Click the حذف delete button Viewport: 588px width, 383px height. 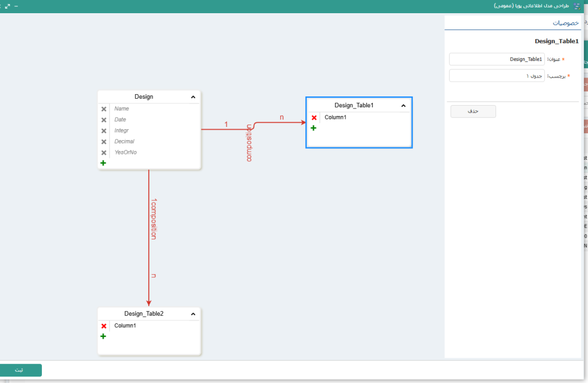[473, 111]
